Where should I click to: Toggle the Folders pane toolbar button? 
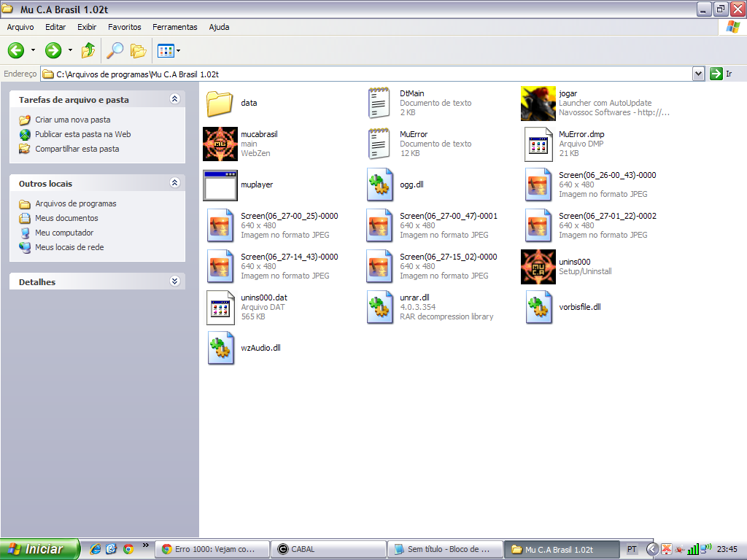pos(139,50)
